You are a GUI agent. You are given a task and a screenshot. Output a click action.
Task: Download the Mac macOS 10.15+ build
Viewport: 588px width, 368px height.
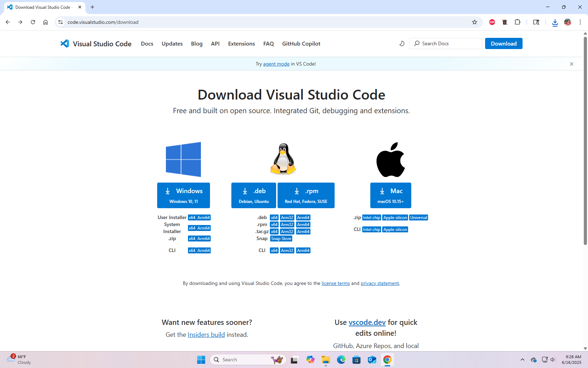(391, 195)
